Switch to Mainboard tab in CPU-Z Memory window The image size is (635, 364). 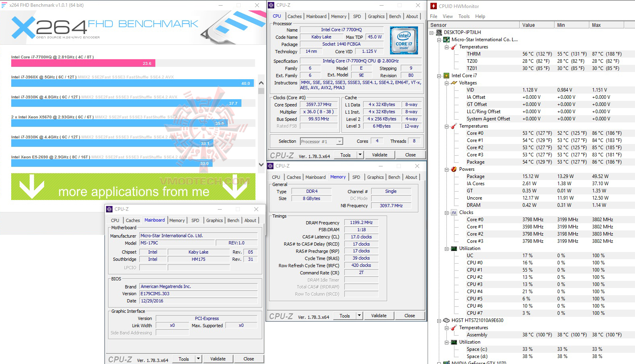(315, 177)
